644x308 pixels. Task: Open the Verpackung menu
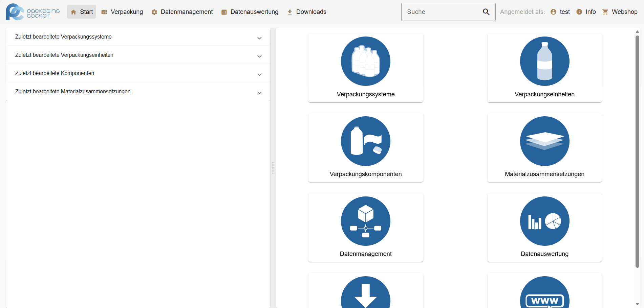(x=122, y=12)
